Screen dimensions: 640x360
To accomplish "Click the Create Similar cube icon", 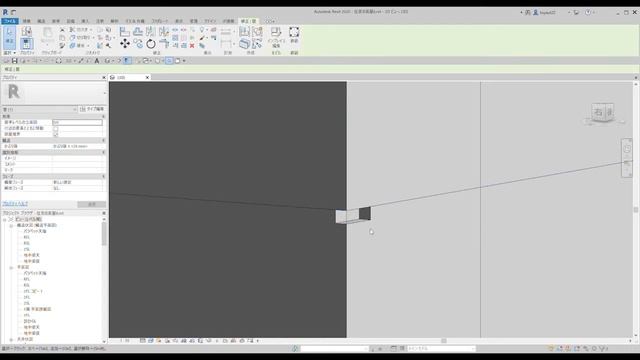I will click(244, 44).
